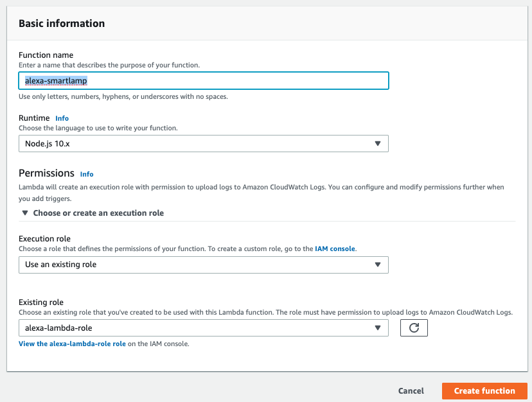
Task: Open Info link next to Permissions
Action: (x=87, y=174)
